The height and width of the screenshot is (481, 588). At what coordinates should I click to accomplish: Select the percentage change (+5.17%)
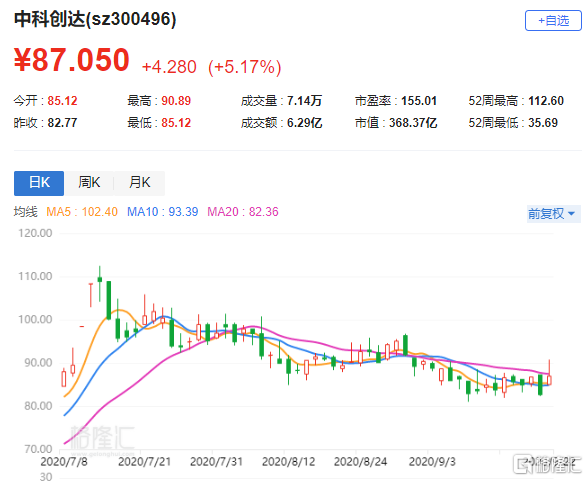tap(245, 67)
